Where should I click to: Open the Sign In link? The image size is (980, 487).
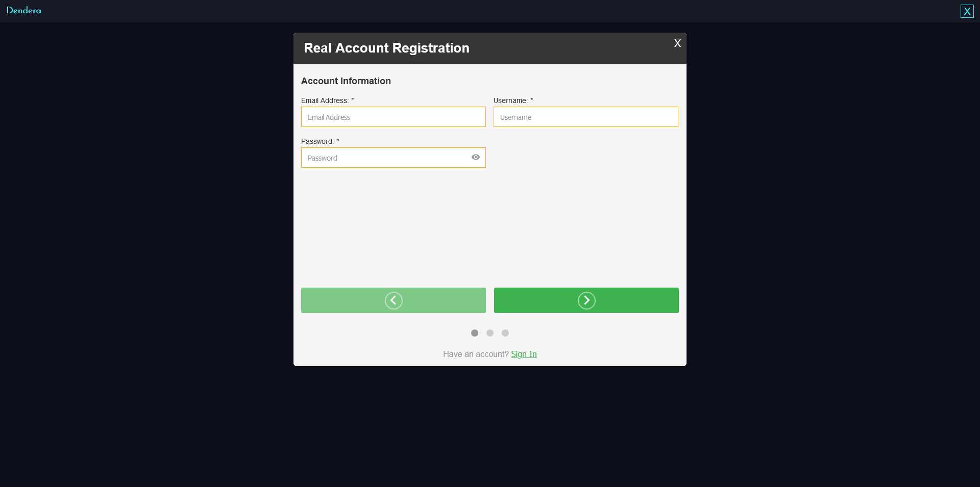[x=524, y=354]
